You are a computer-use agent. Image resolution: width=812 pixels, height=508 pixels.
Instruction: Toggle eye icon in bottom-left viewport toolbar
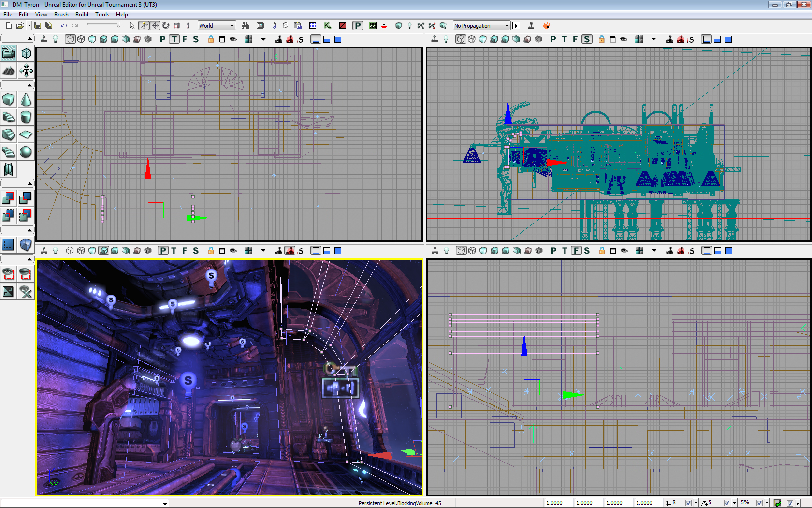pos(233,251)
